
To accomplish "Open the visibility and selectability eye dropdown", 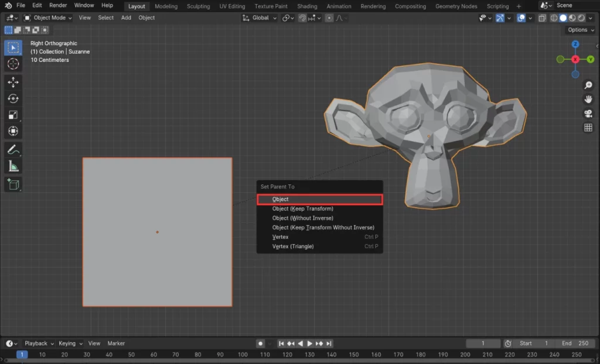I will click(485, 18).
